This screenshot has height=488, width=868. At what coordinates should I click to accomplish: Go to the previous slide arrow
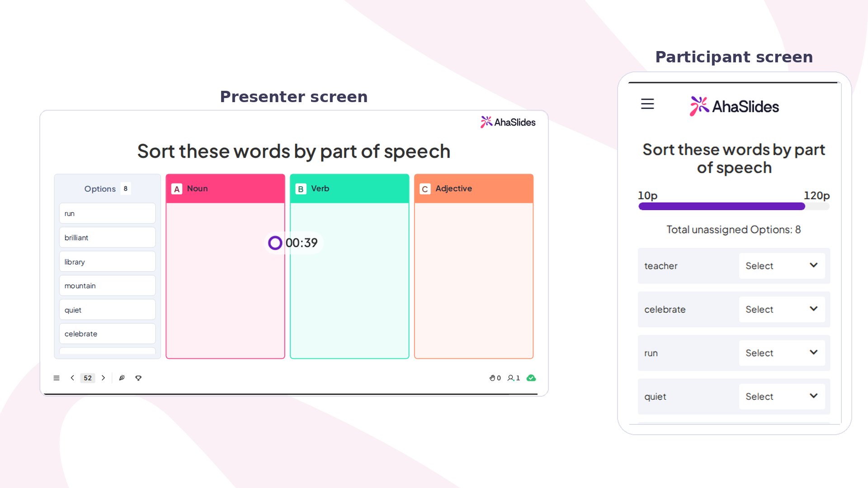pyautogui.click(x=72, y=378)
